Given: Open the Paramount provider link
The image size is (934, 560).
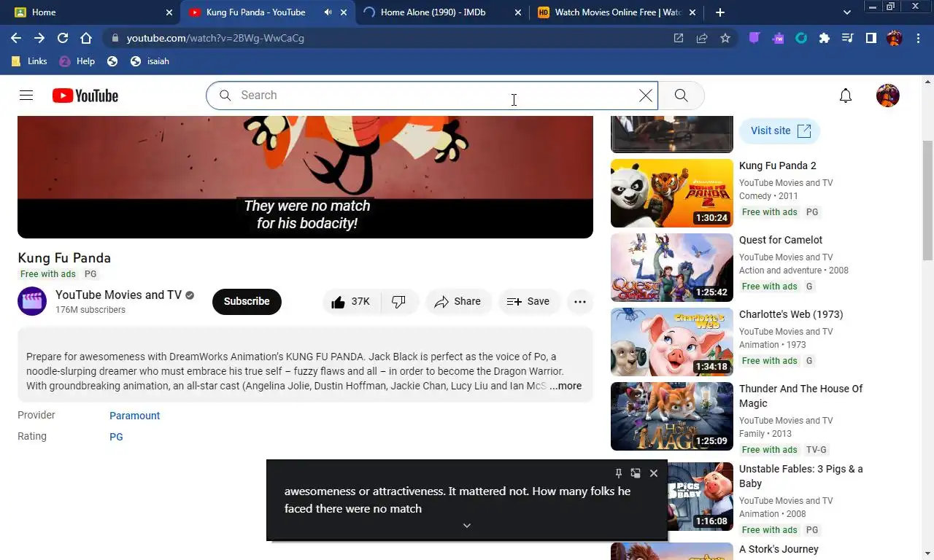Looking at the screenshot, I should [x=134, y=416].
